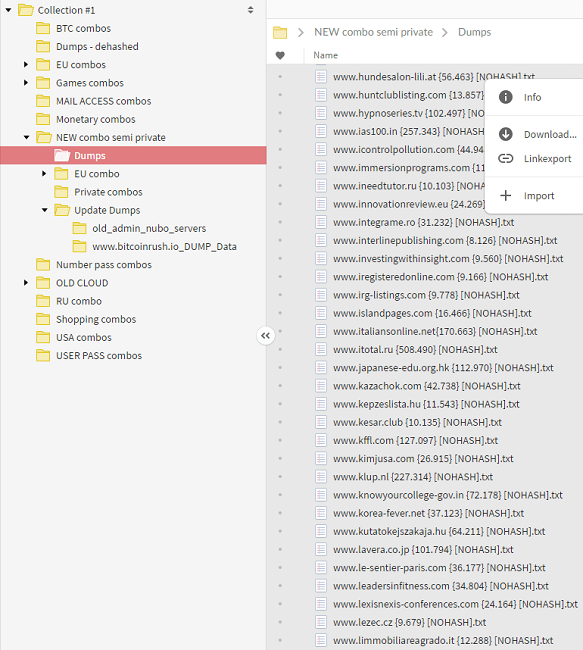The height and width of the screenshot is (650, 583).
Task: Click the Games combos folder icon
Action: point(43,83)
